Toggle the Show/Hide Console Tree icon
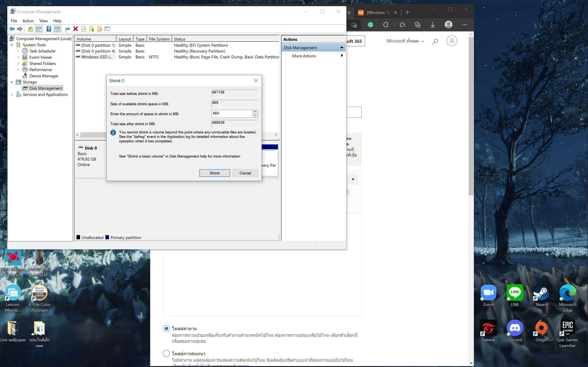 click(x=39, y=29)
